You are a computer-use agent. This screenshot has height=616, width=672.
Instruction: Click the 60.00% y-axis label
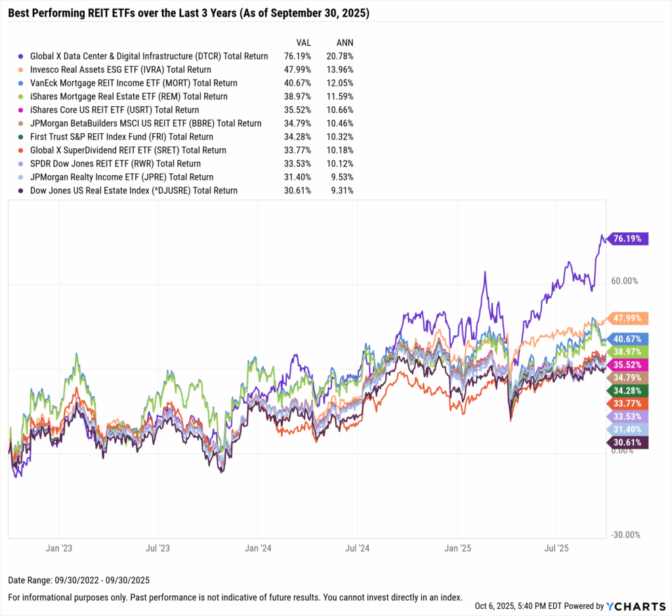(625, 281)
